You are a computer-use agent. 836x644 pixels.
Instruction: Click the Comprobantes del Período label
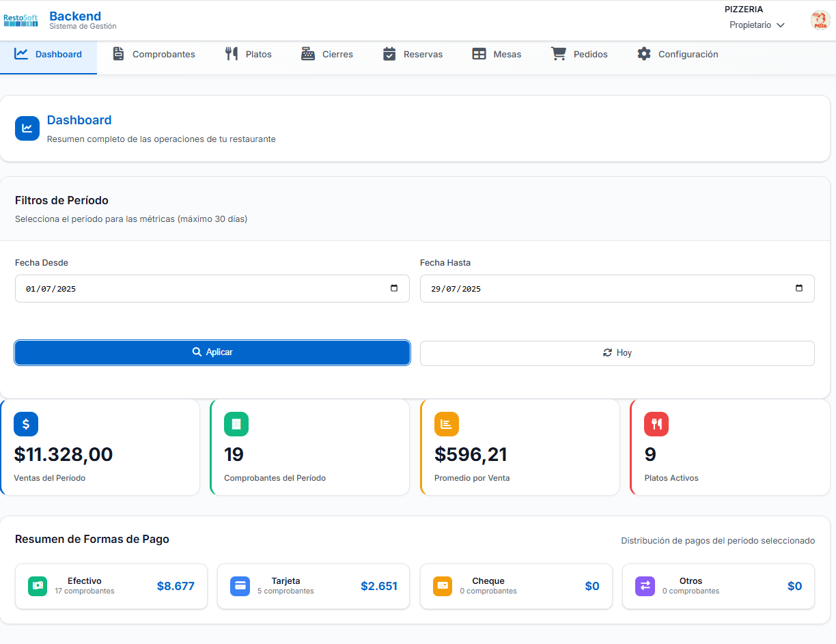tap(275, 478)
